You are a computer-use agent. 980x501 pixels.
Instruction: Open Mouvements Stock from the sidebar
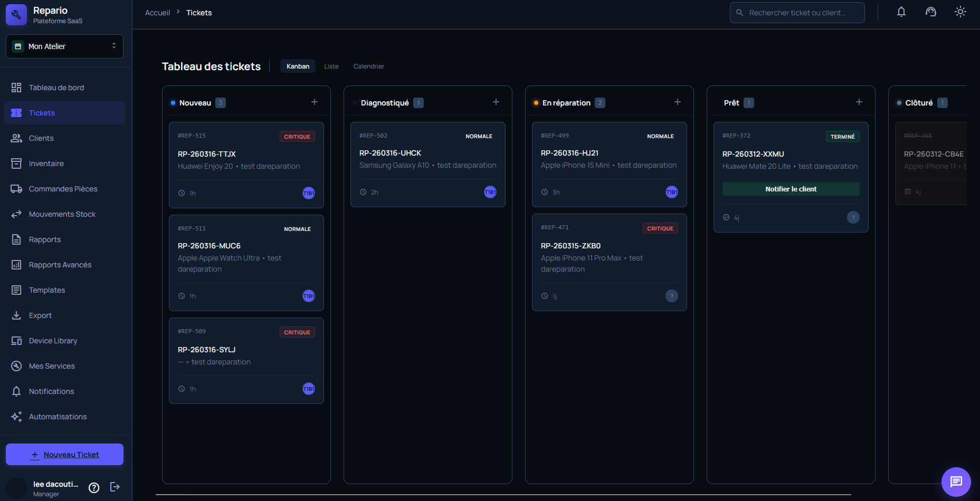[62, 214]
